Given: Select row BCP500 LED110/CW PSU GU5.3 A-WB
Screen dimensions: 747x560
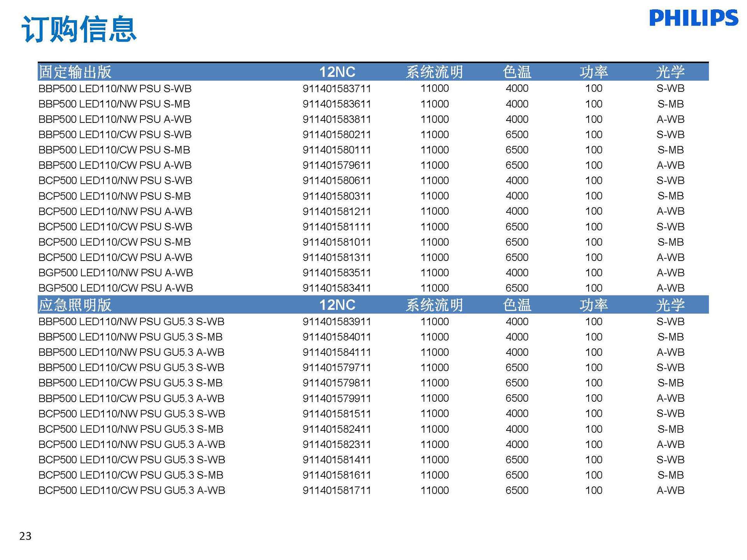Looking at the screenshot, I should [x=132, y=490].
